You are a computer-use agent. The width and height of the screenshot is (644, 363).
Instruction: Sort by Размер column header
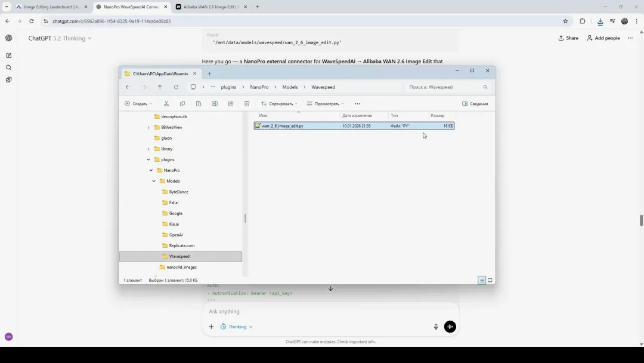(441, 115)
